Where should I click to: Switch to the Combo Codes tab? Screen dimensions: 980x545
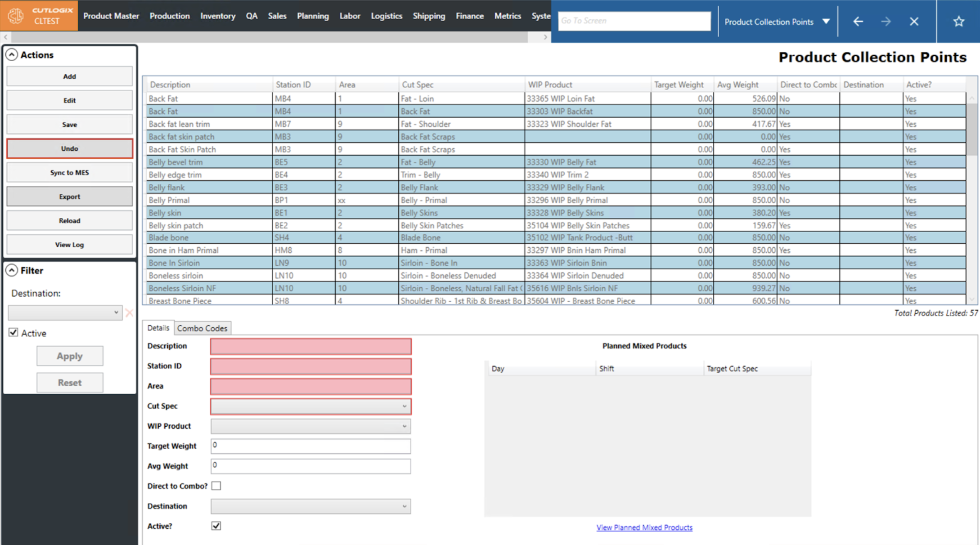point(202,328)
